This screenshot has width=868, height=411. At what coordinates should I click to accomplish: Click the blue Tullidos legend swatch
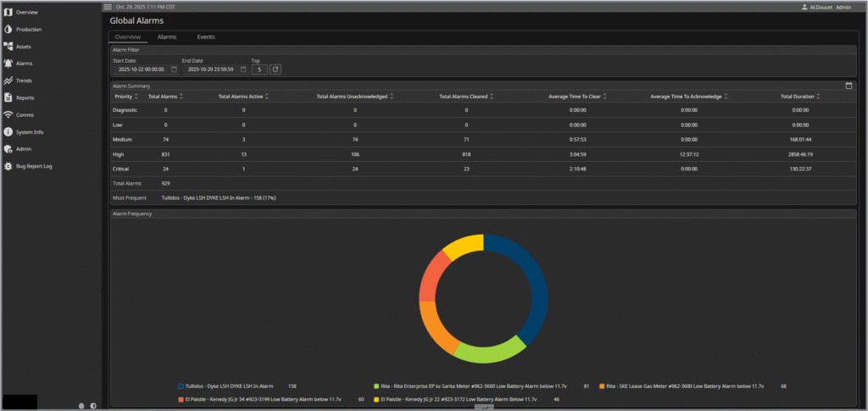pyautogui.click(x=181, y=386)
